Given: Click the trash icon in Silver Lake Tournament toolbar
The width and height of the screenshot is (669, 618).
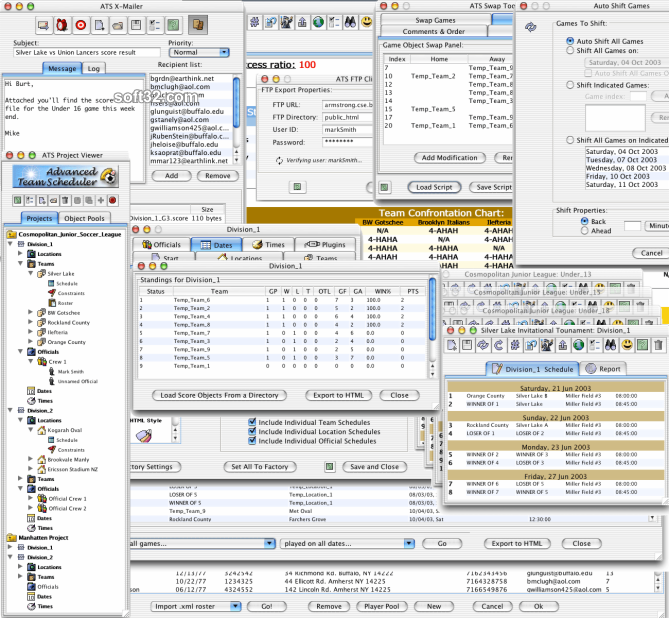Looking at the screenshot, I should click(x=658, y=345).
